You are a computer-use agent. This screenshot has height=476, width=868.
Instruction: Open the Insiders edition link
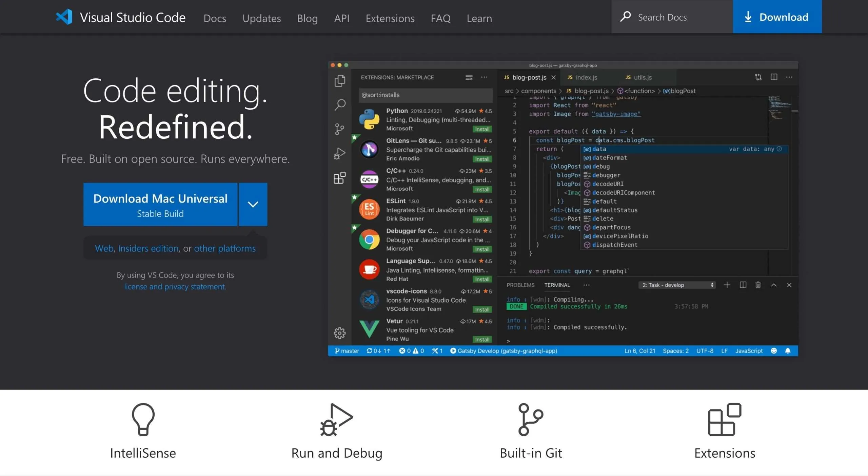click(x=148, y=248)
